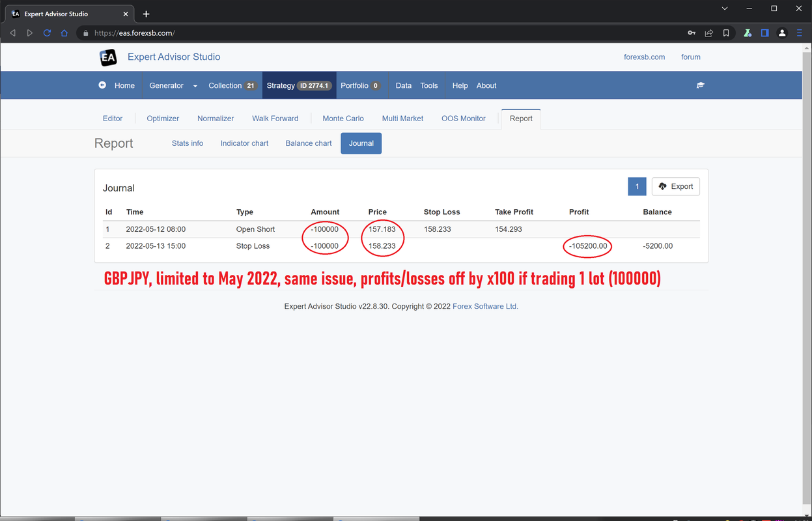Image resolution: width=812 pixels, height=521 pixels.
Task: Click the -5200.00 balance value
Action: 658,246
